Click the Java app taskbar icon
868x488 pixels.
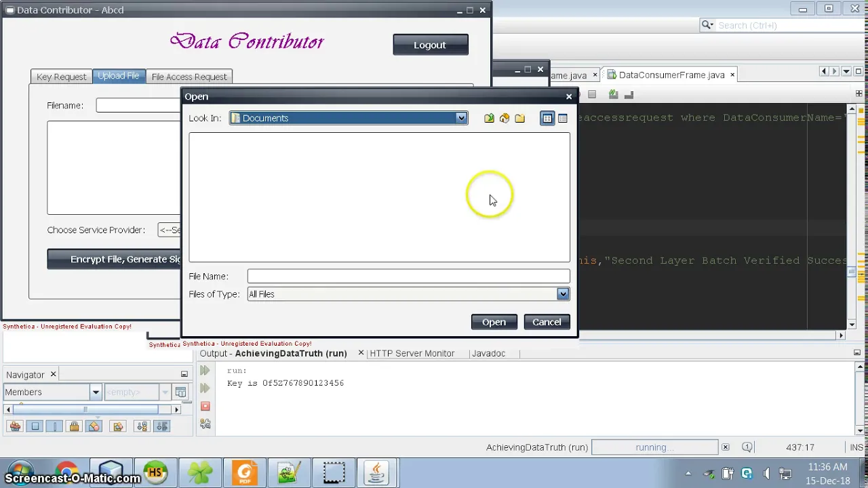pyautogui.click(x=377, y=472)
